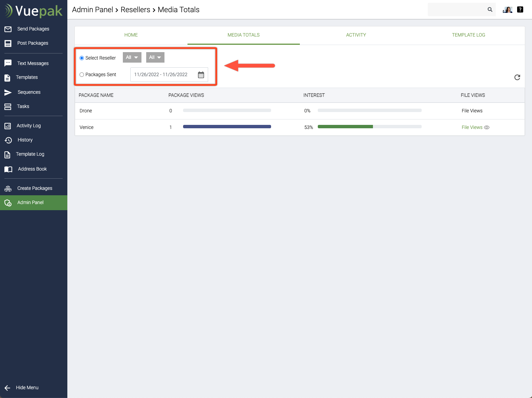Open the help question mark icon

pos(520,9)
